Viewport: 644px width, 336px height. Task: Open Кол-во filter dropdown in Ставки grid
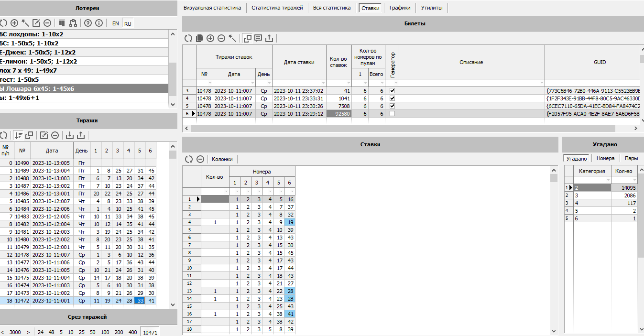(226, 191)
